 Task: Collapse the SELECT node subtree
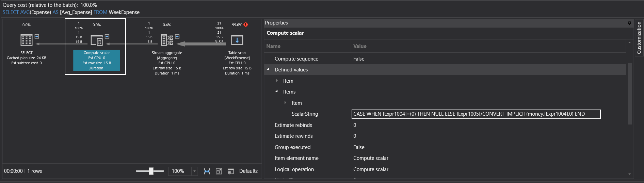(x=37, y=36)
